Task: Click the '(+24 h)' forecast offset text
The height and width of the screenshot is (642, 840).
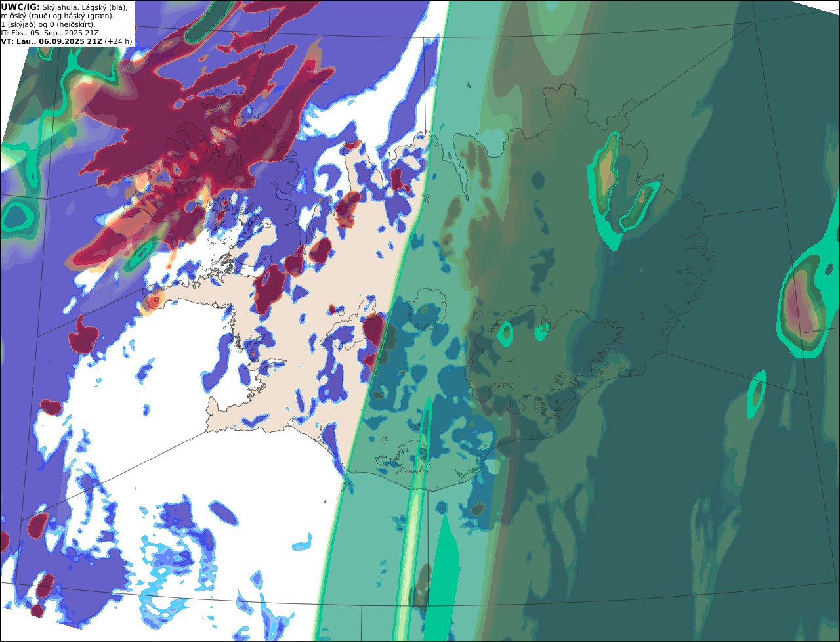Action: tap(118, 41)
